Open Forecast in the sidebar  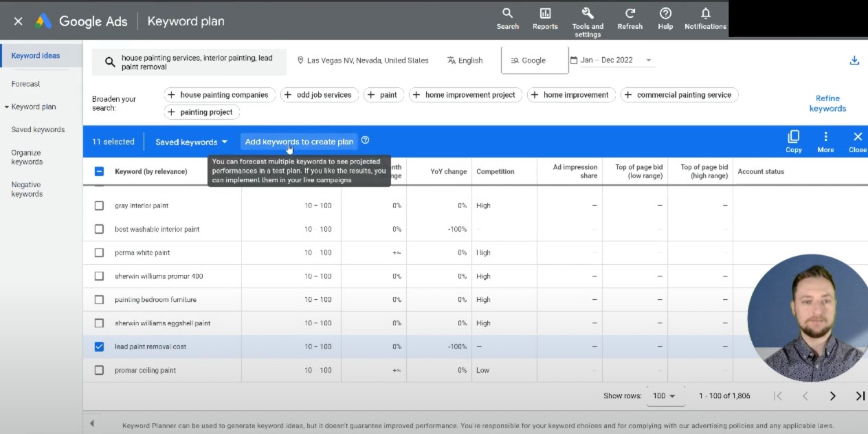click(x=26, y=84)
